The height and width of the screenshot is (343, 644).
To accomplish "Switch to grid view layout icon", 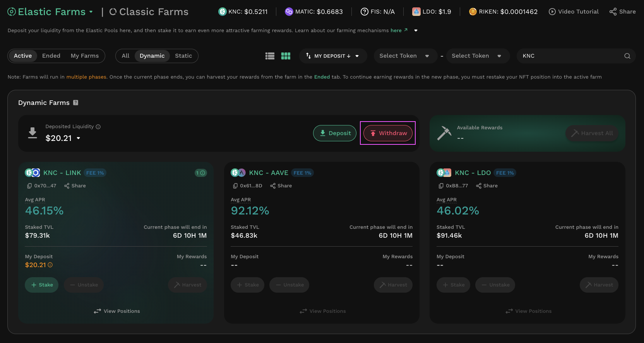I will click(x=286, y=56).
